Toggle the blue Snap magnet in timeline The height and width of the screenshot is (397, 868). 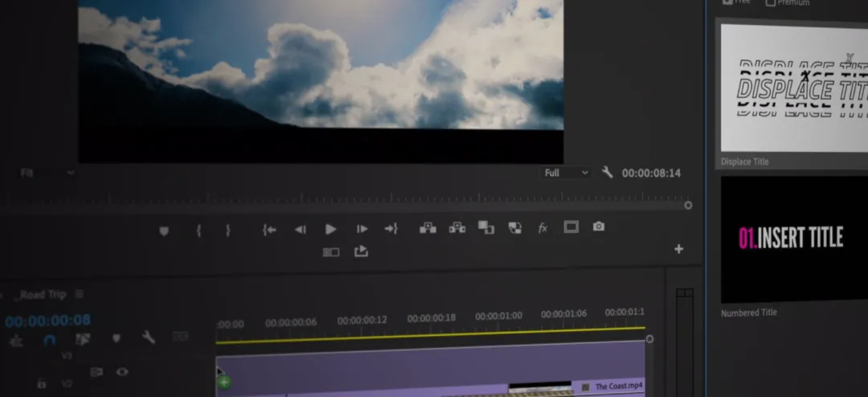click(50, 340)
